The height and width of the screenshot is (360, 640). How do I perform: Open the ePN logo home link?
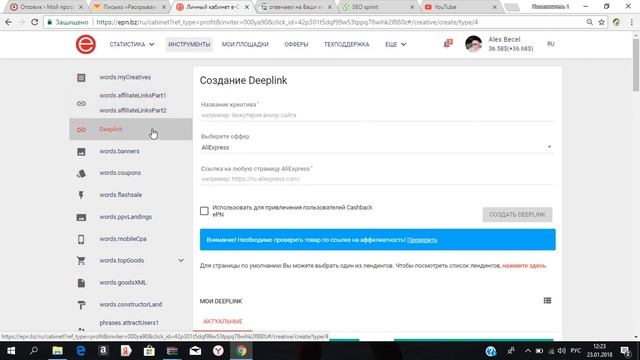(x=86, y=44)
